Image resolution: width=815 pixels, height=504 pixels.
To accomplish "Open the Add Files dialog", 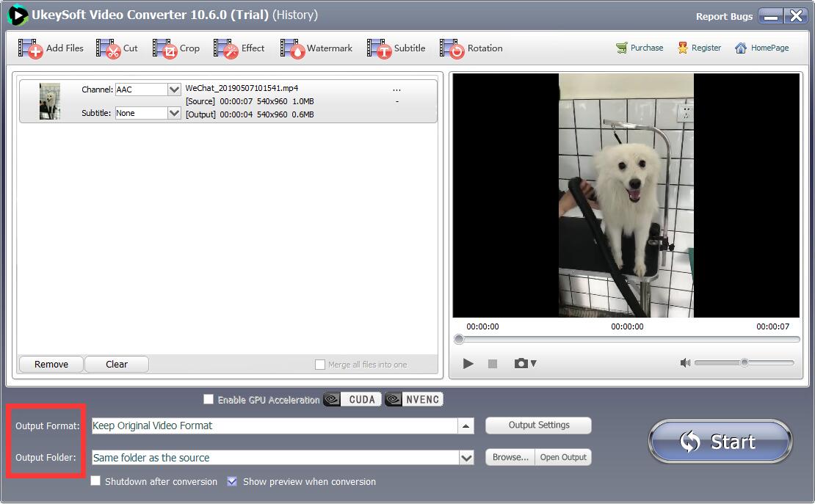I will (50, 48).
